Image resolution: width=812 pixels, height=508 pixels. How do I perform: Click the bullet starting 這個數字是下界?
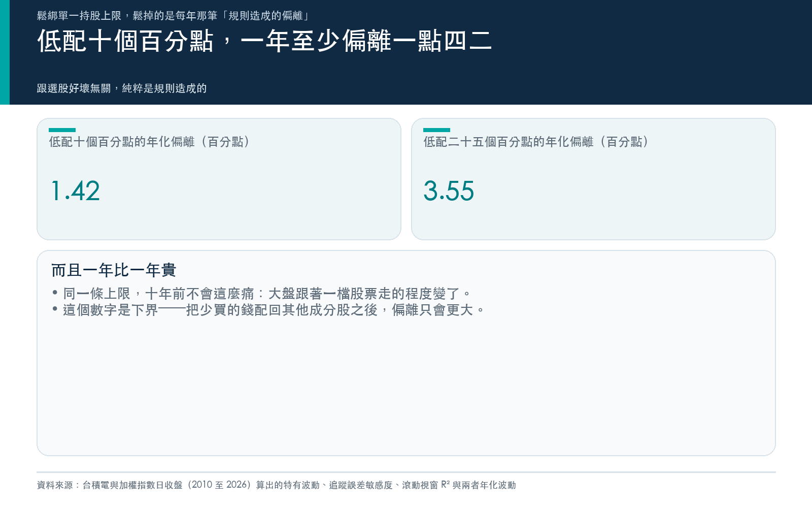click(268, 310)
